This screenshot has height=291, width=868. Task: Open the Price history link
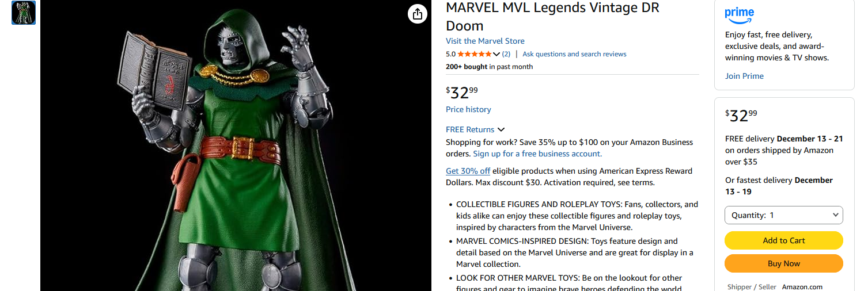(x=468, y=109)
